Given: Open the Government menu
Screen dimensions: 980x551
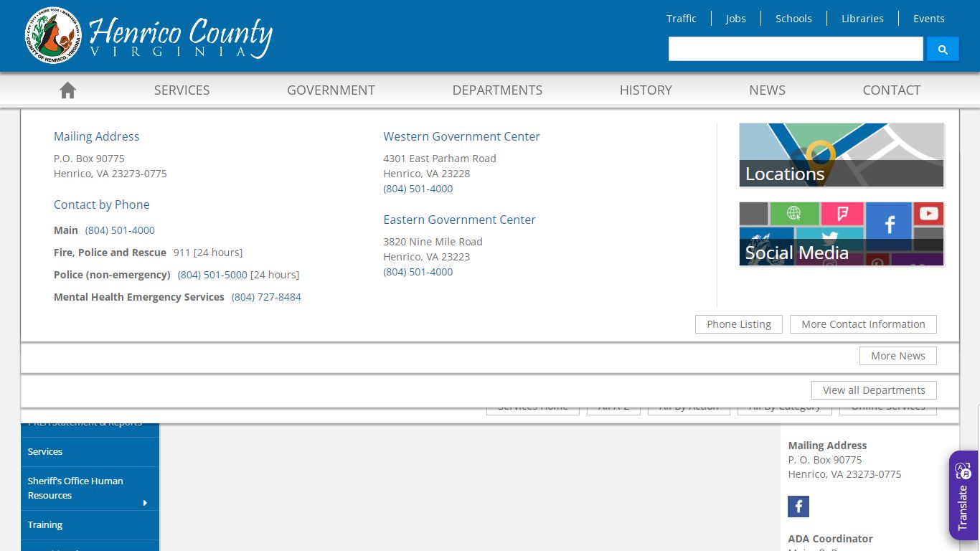Looking at the screenshot, I should tap(331, 90).
